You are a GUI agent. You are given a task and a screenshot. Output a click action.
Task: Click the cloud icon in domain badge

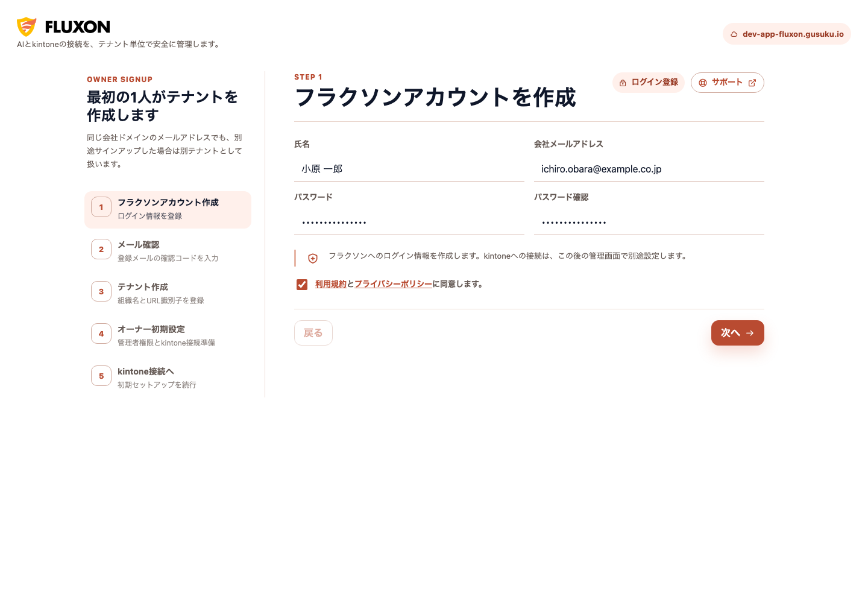click(734, 34)
